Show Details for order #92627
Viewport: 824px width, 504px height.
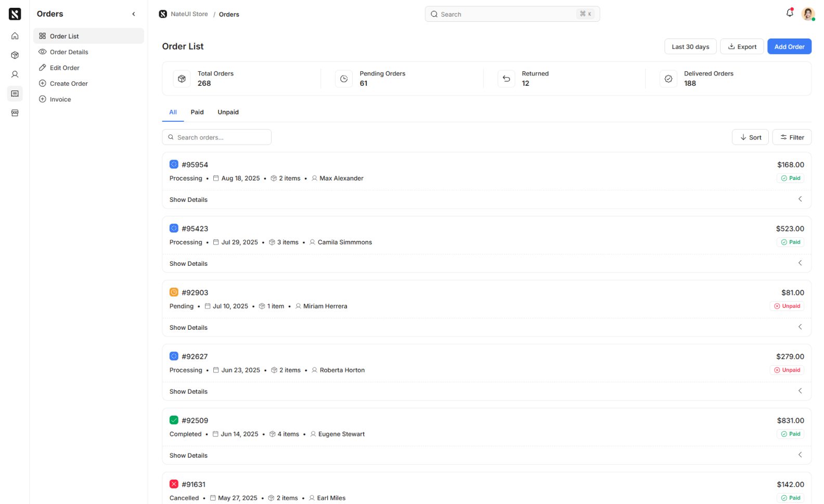click(188, 392)
